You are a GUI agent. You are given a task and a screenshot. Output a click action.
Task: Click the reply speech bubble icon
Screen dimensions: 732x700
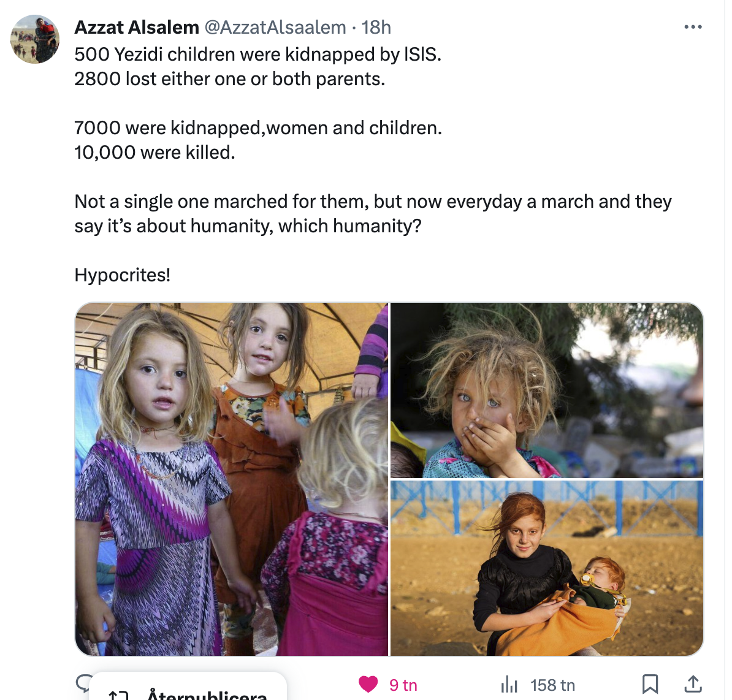(83, 682)
